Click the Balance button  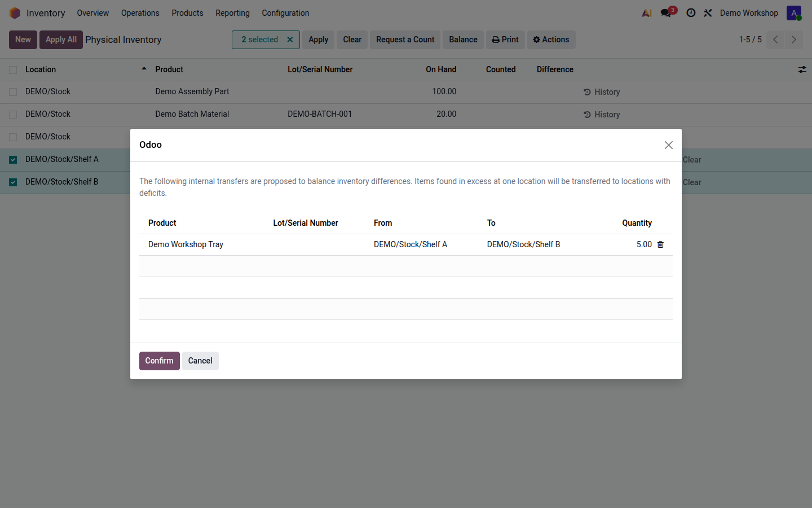(464, 40)
